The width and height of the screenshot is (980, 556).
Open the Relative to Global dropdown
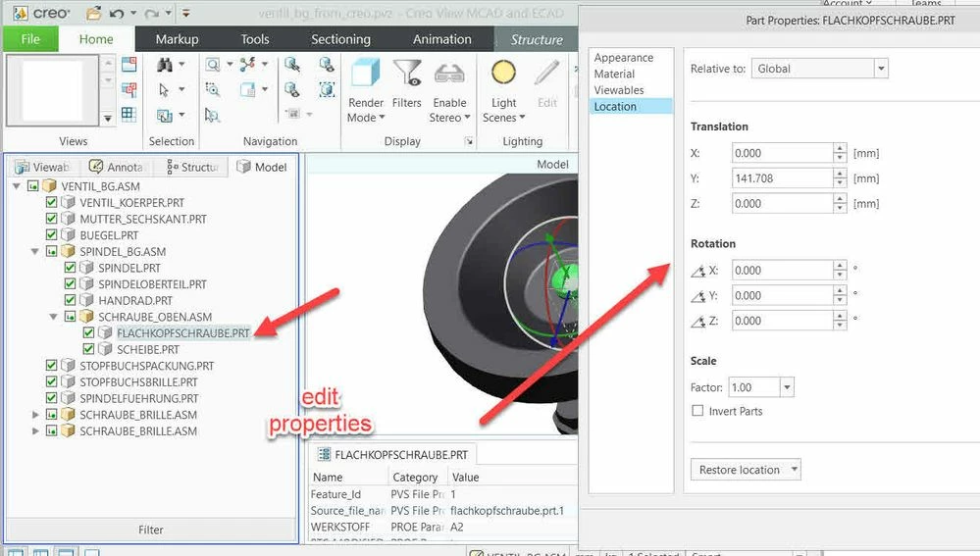(x=881, y=68)
